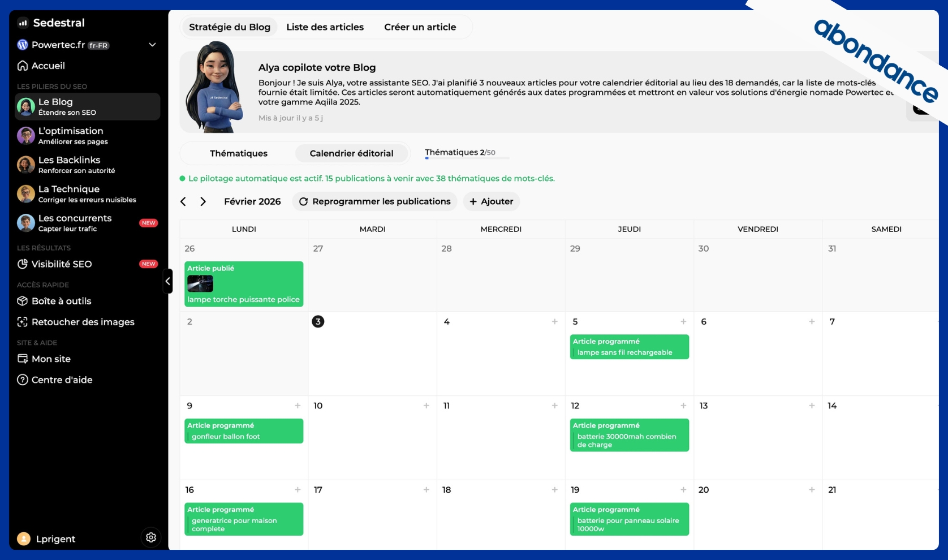Click the Mon site icon
Image resolution: width=948 pixels, height=560 pixels.
pyautogui.click(x=23, y=359)
